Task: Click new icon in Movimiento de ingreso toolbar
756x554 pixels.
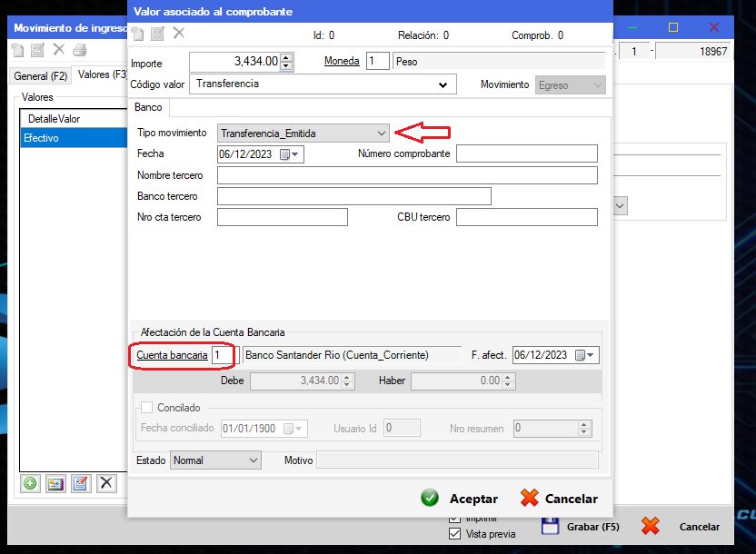Action: 17,50
